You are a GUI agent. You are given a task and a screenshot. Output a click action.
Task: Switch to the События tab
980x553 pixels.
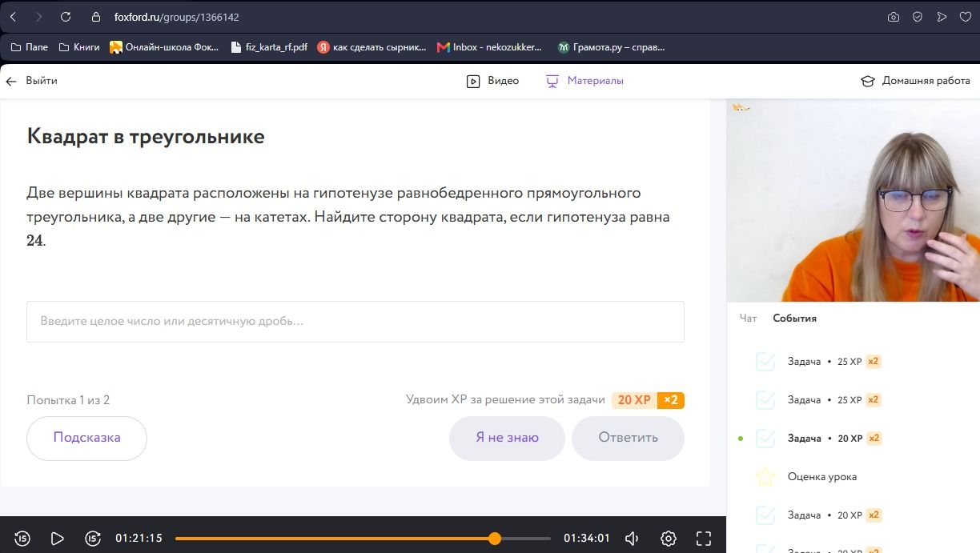pos(794,319)
